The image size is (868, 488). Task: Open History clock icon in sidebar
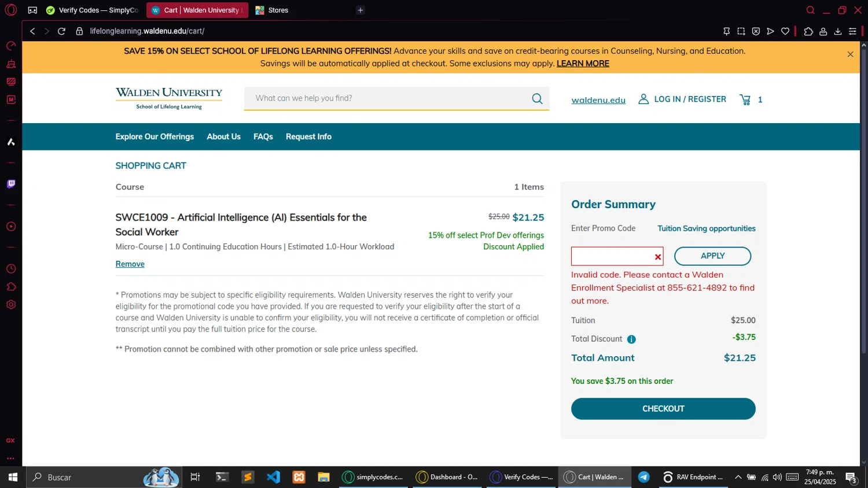pos(10,269)
